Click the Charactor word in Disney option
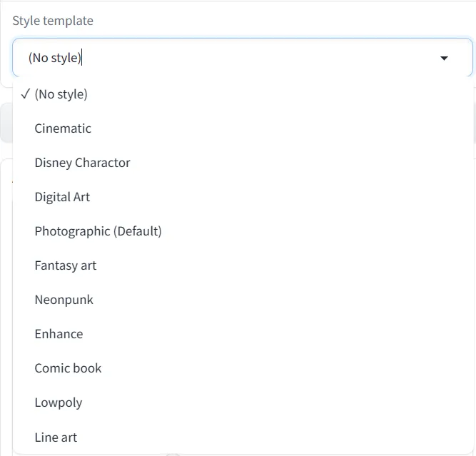476x456 pixels. pyautogui.click(x=103, y=163)
